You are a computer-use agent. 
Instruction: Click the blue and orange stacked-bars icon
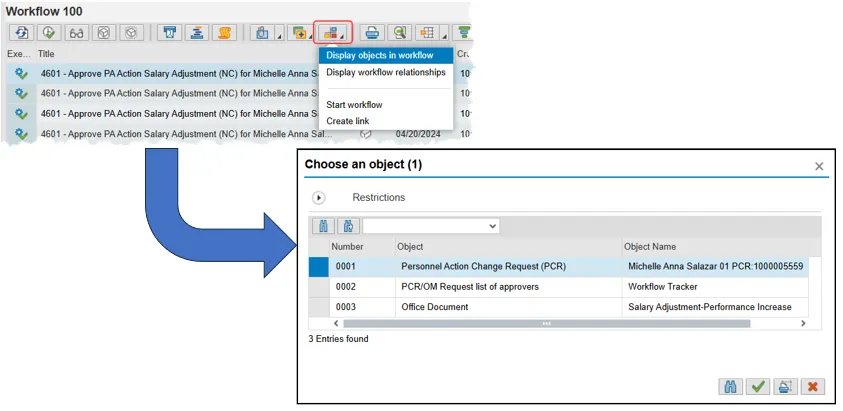click(x=197, y=33)
